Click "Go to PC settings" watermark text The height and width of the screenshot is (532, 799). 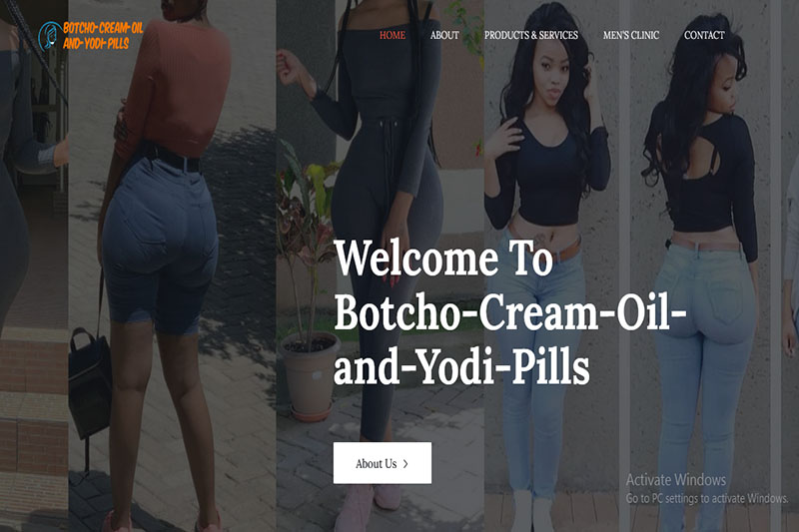point(707,498)
